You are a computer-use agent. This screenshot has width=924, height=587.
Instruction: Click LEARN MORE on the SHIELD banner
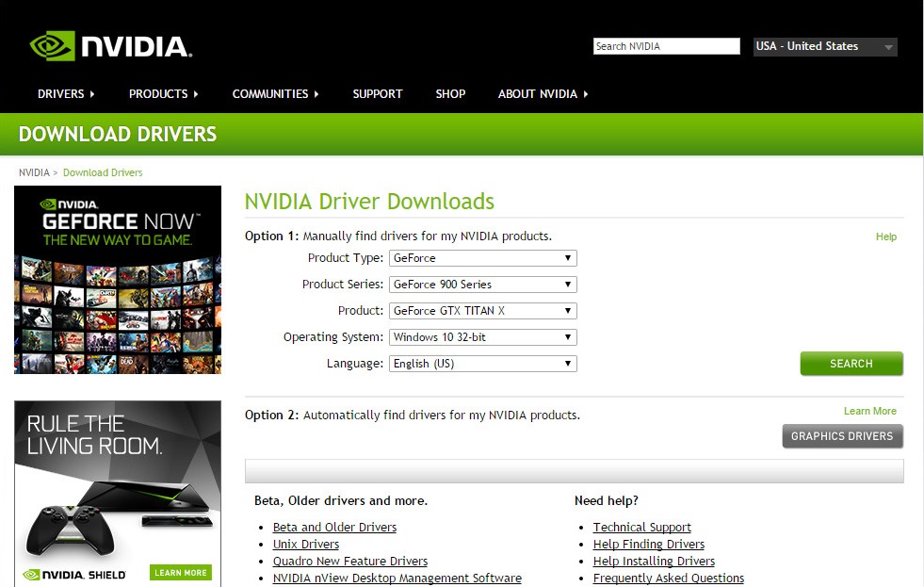[180, 572]
